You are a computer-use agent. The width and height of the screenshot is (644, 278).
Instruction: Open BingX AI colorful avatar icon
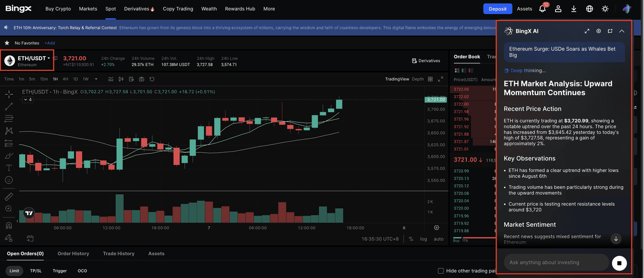click(x=626, y=9)
